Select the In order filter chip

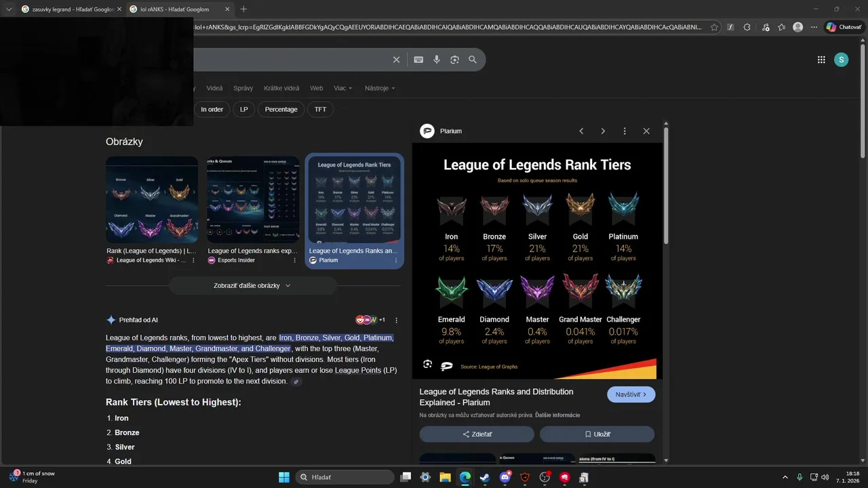tap(212, 109)
